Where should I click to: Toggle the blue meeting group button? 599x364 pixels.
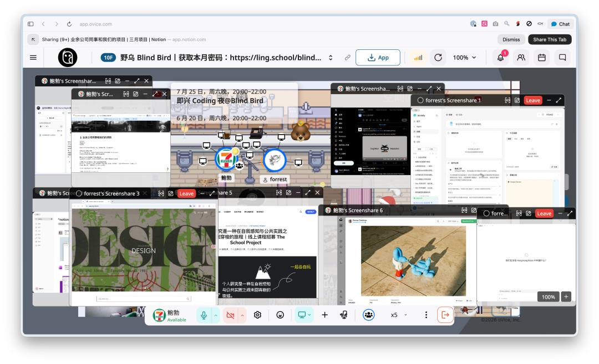click(x=368, y=315)
